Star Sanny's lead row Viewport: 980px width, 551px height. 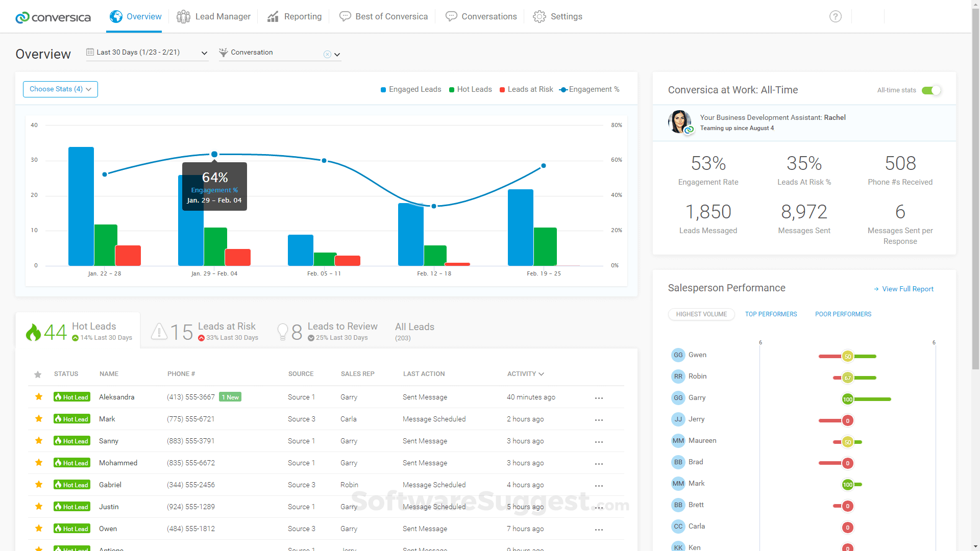(x=38, y=441)
